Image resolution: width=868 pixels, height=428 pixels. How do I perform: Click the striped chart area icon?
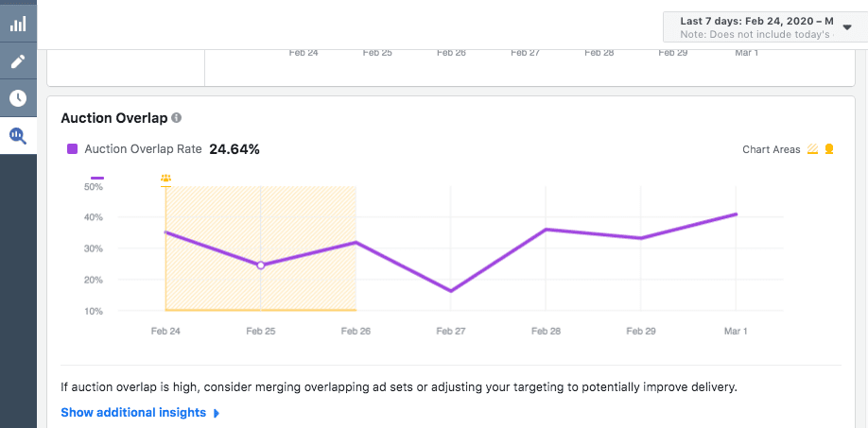[x=811, y=149]
